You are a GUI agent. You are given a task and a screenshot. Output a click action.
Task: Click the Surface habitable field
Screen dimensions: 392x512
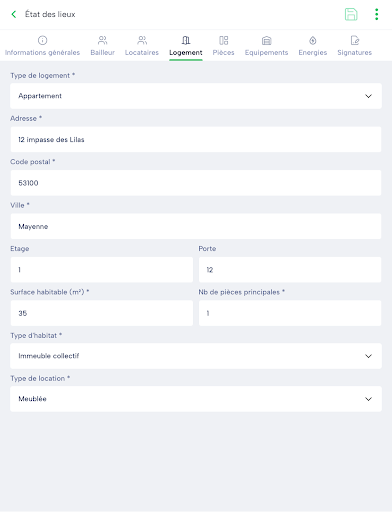tap(102, 313)
